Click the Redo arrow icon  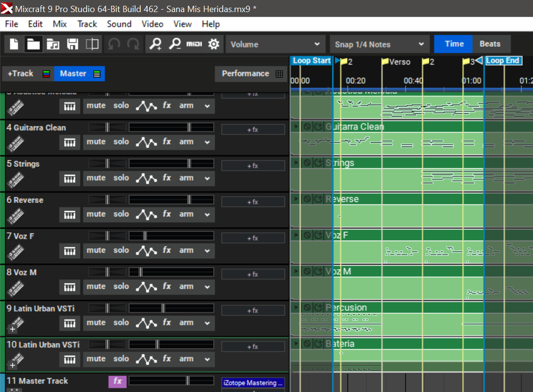tap(133, 44)
